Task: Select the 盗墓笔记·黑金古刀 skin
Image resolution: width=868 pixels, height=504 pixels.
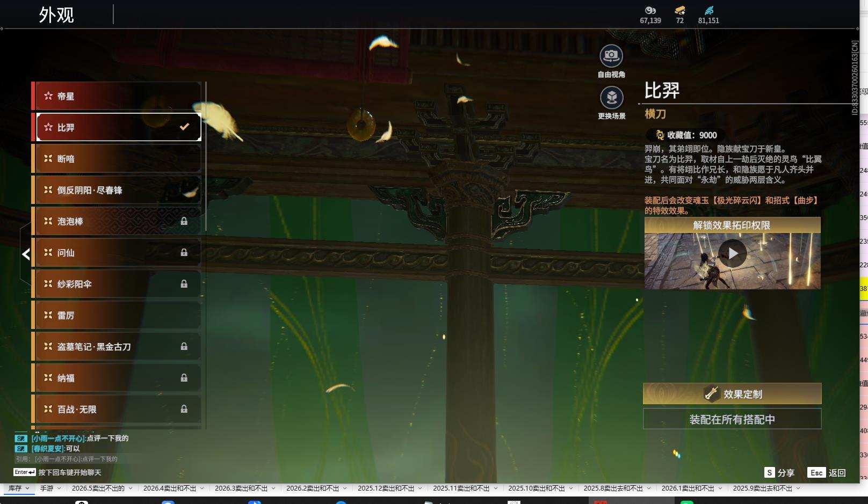Action: tap(117, 346)
